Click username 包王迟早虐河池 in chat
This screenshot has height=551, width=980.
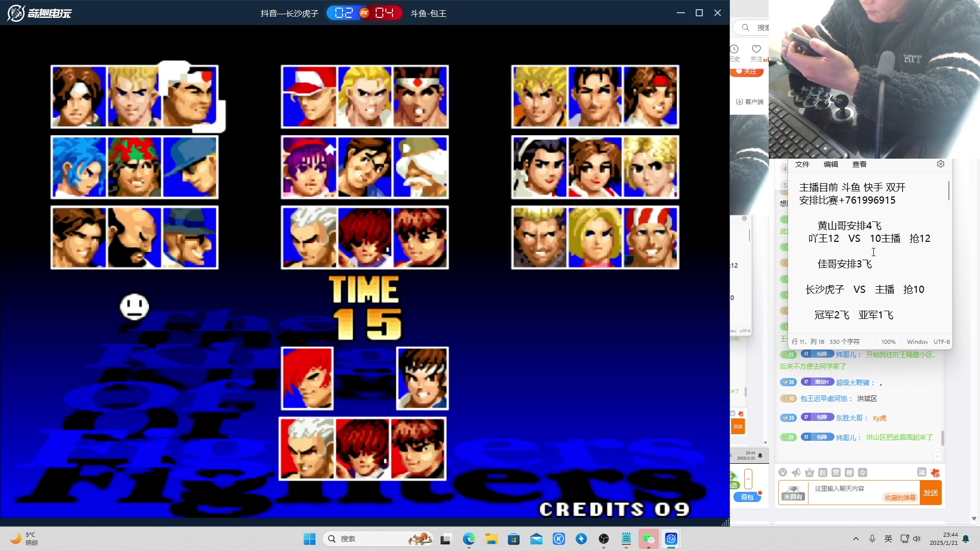[x=824, y=398]
